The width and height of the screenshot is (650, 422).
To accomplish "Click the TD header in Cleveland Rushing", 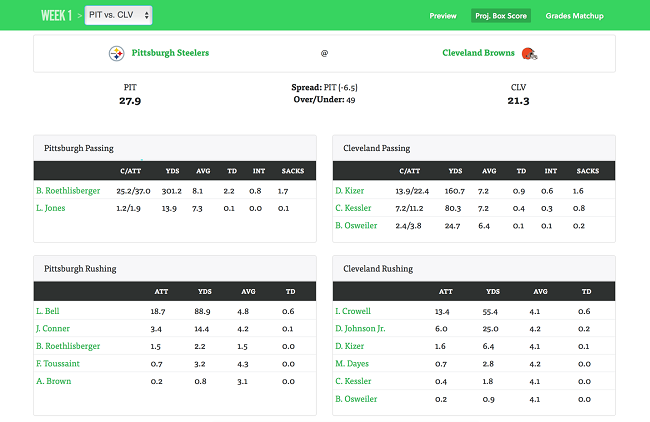I will coord(586,291).
